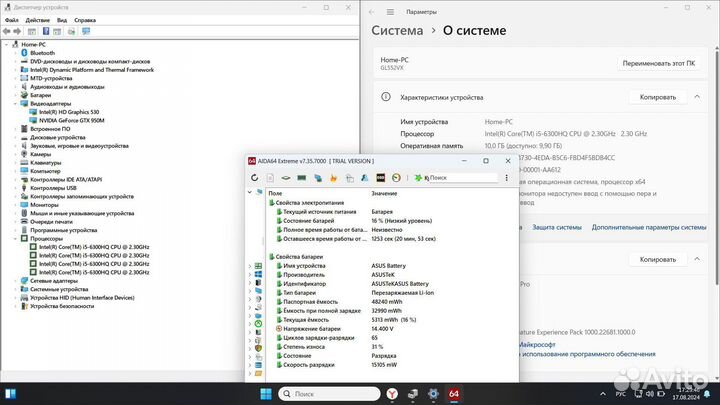This screenshot has height=405, width=720.
Task: Collapse the Процессоры tree node
Action: (x=15, y=239)
